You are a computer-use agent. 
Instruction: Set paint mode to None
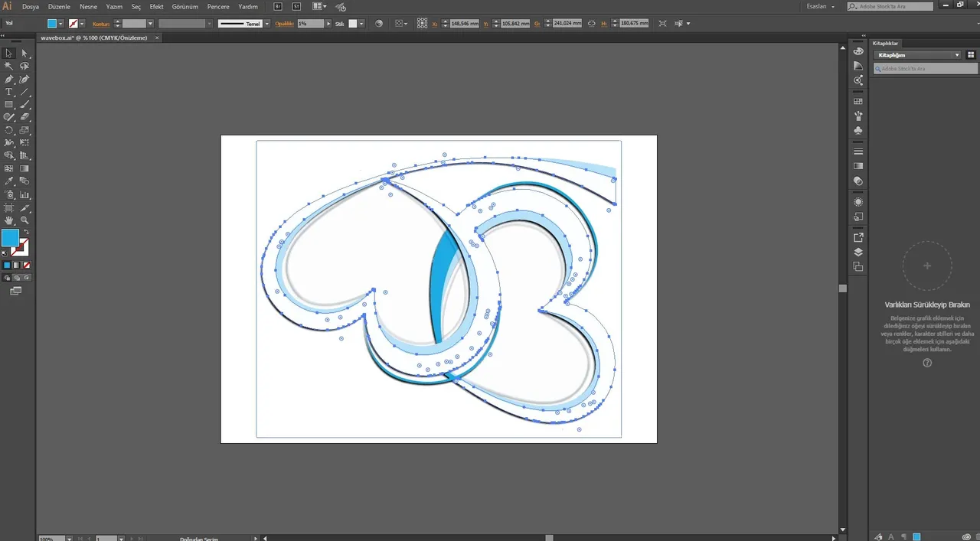coord(26,265)
